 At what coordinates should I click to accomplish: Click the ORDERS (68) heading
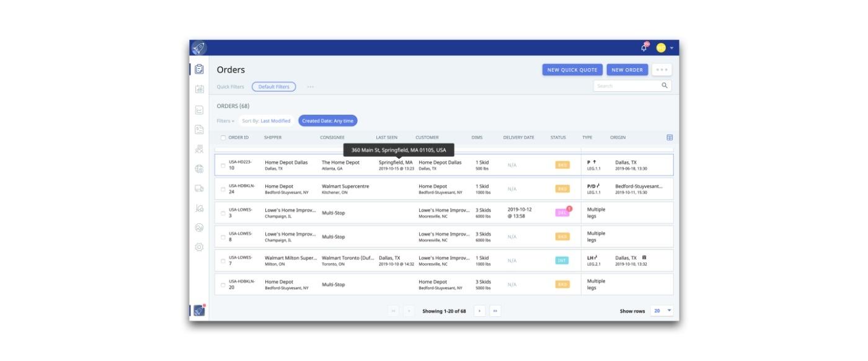pos(233,106)
